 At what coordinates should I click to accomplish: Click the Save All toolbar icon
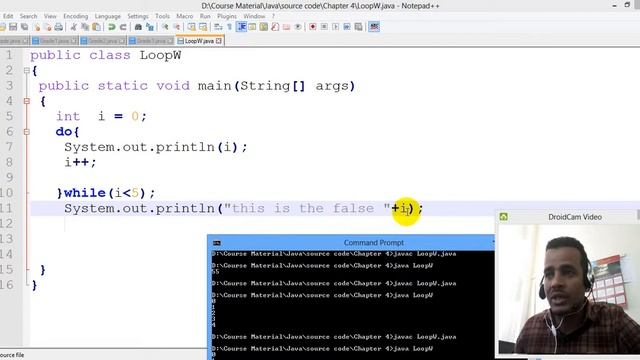[x=24, y=27]
